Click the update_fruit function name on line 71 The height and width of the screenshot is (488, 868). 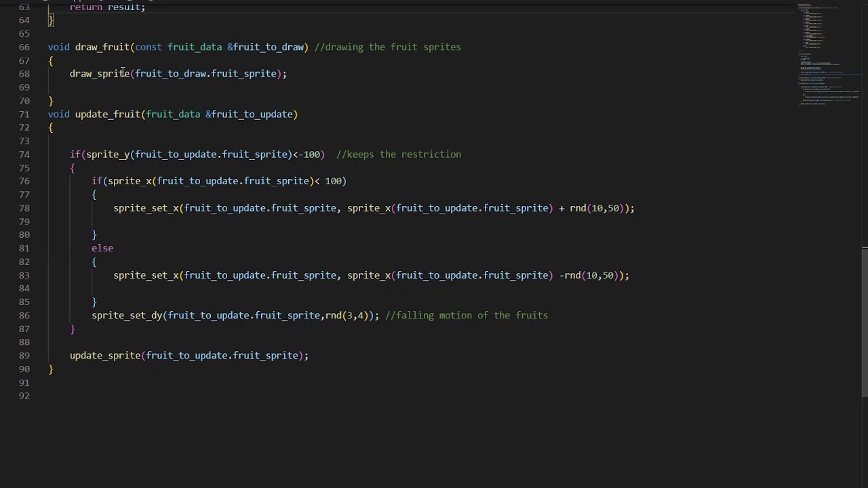coord(108,114)
